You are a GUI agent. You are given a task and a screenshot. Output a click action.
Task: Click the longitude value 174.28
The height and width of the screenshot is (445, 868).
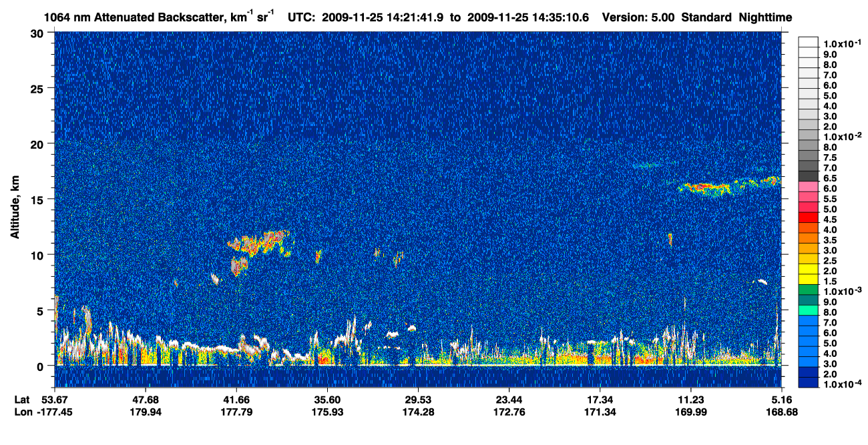click(x=417, y=412)
